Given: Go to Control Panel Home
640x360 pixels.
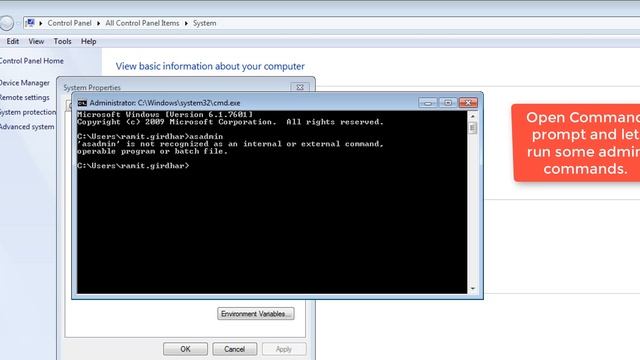Looking at the screenshot, I should click(x=31, y=61).
